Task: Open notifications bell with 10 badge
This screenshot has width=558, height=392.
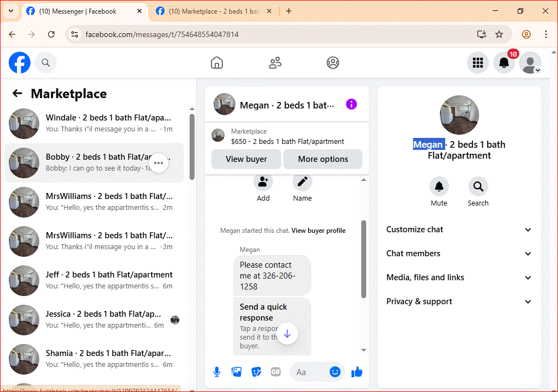Action: point(504,63)
